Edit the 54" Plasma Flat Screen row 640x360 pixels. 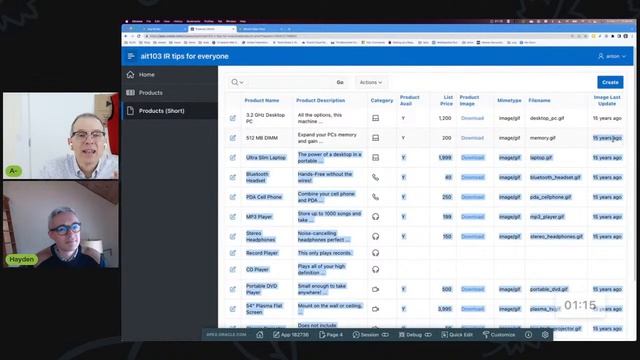tap(233, 309)
